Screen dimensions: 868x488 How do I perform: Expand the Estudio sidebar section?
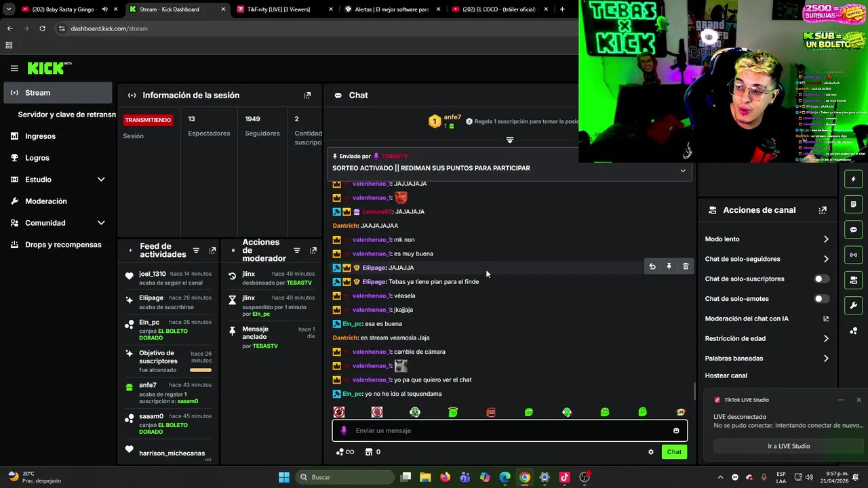pyautogui.click(x=101, y=180)
